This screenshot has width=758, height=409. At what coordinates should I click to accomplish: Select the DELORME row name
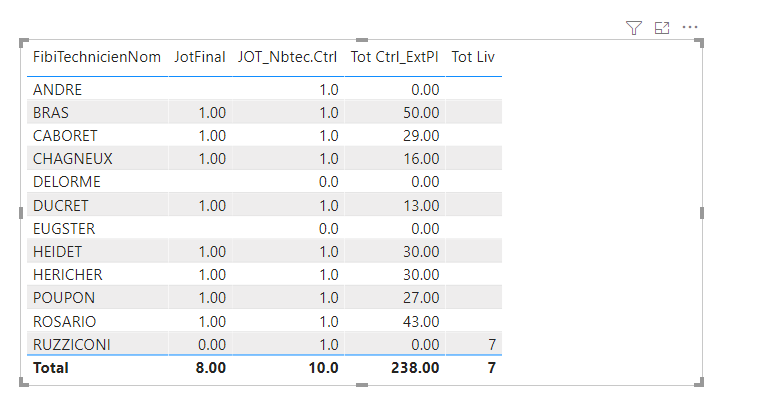67,182
